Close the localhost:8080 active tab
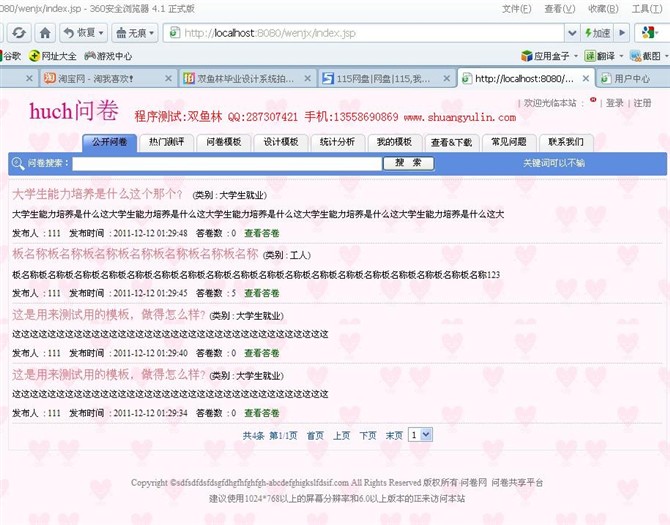This screenshot has height=525, width=670. point(586,79)
